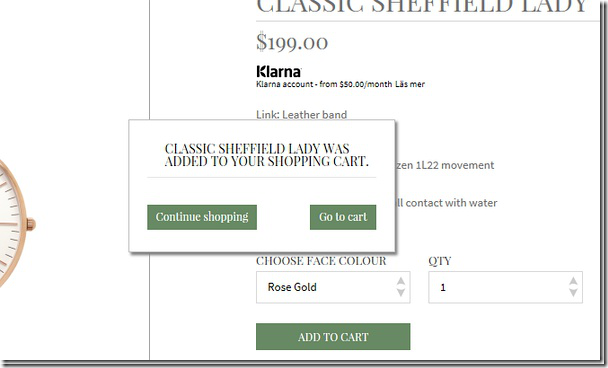The height and width of the screenshot is (368, 608).
Task: Open the QTY quantity dropdown
Action: click(505, 287)
